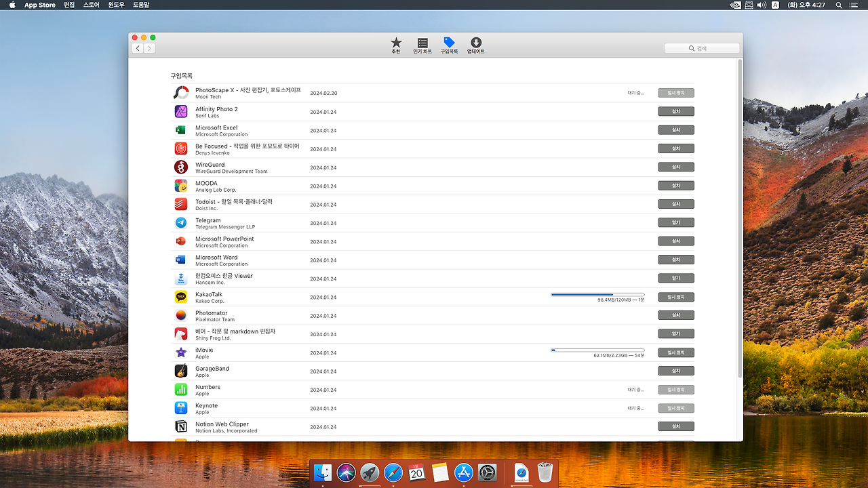The image size is (868, 488).
Task: Open Telegram with its open button
Action: coord(676,222)
